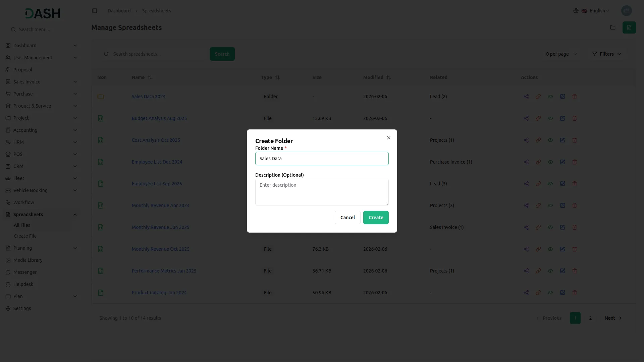Click into the Folder Name input field
Screen dimensions: 644x362
pyautogui.click(x=322, y=159)
